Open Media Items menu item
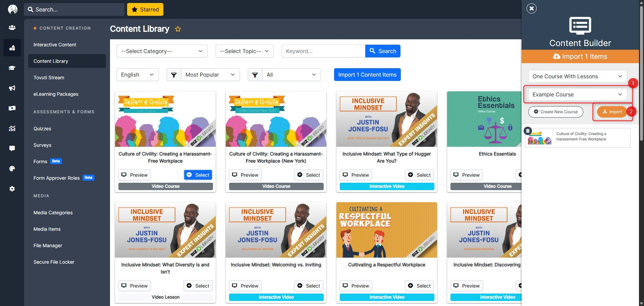 point(47,229)
